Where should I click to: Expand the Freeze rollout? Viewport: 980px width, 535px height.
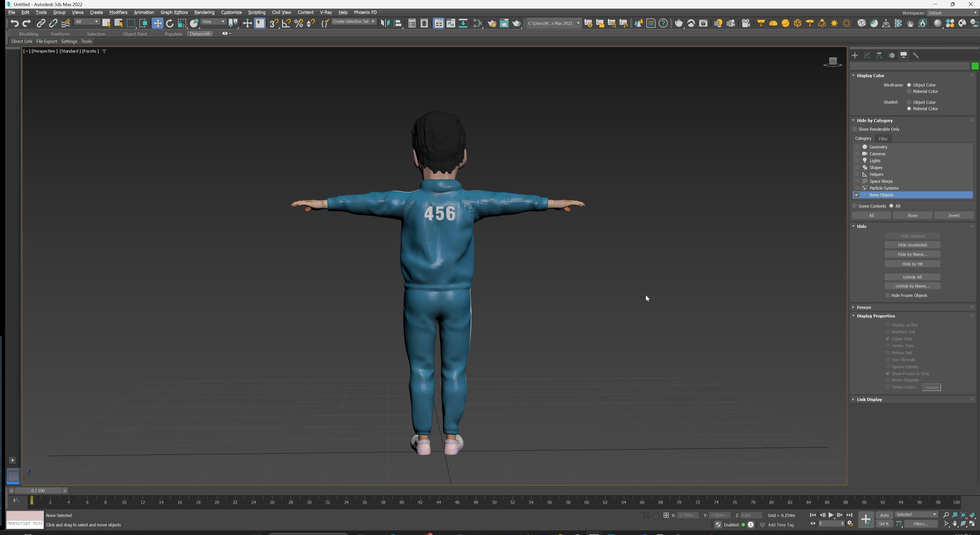tap(863, 307)
